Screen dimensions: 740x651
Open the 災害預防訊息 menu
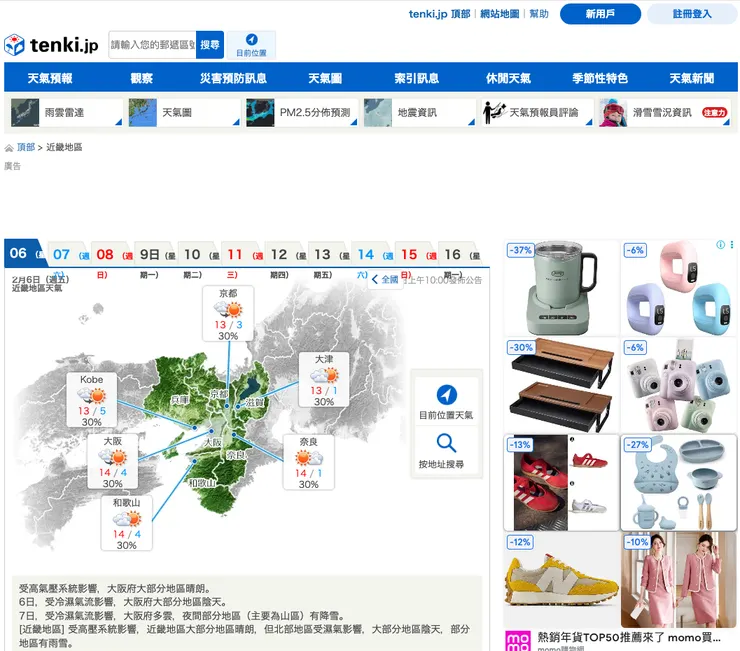pos(233,78)
